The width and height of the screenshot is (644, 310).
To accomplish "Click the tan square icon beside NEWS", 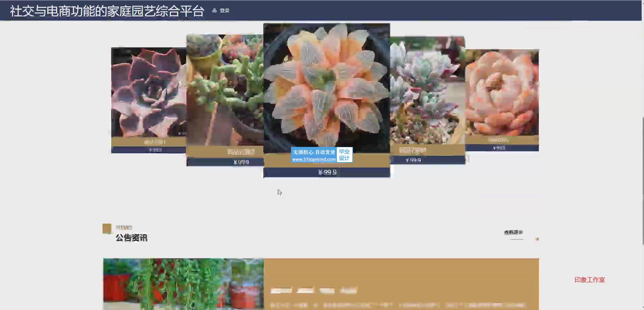I will 107,228.
